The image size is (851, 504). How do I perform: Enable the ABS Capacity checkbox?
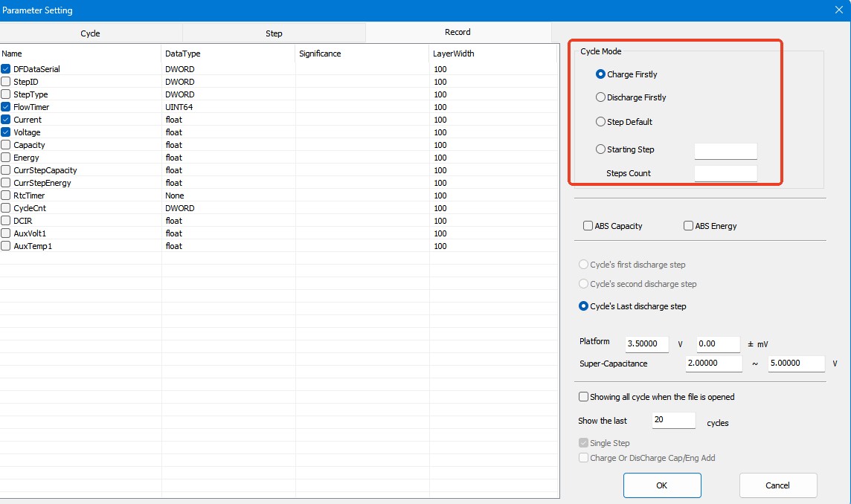pos(588,226)
